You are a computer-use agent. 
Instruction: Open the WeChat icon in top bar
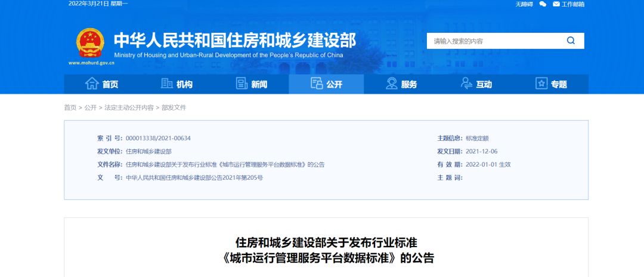[543, 4]
